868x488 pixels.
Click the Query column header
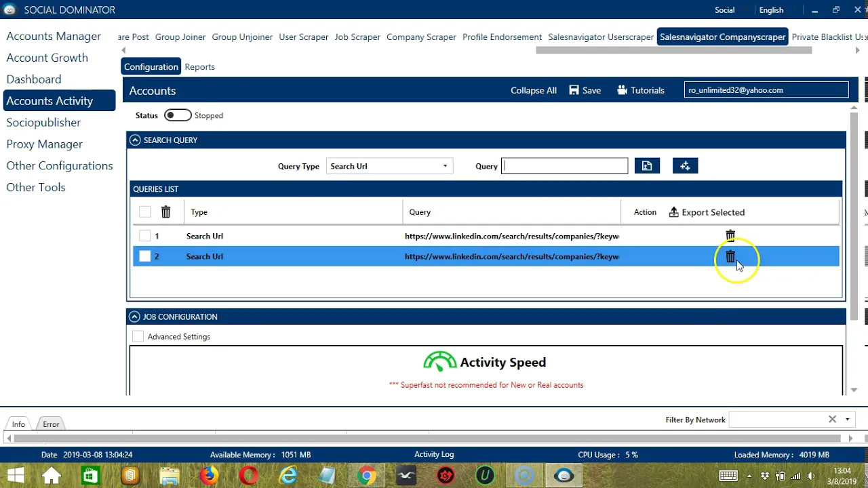(x=420, y=212)
